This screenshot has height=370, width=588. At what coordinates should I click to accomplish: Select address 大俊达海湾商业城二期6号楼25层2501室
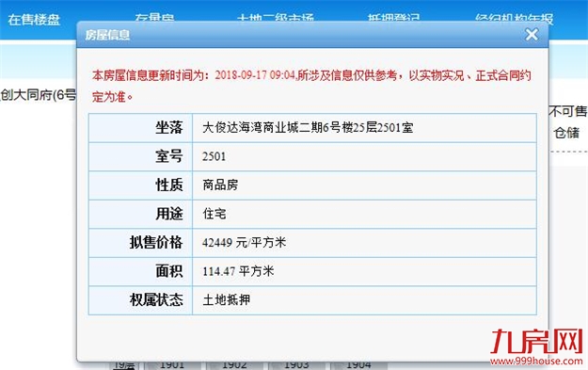[x=308, y=128]
